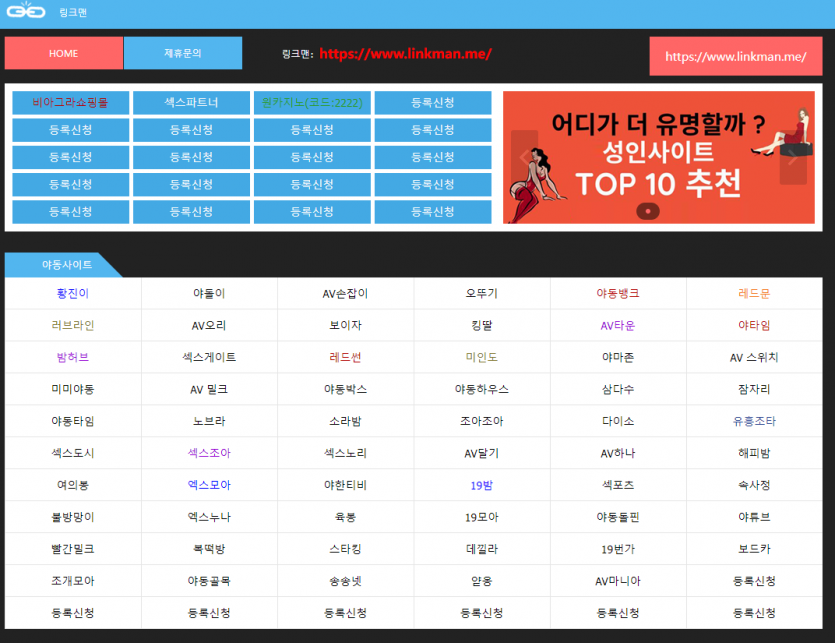
Task: Open the 미인도 link
Action: (481, 357)
